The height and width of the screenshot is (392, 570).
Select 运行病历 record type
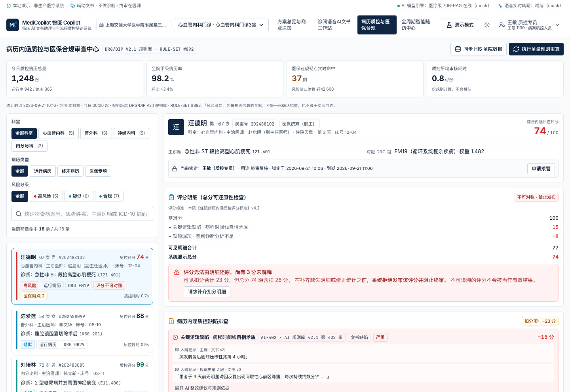(x=43, y=171)
